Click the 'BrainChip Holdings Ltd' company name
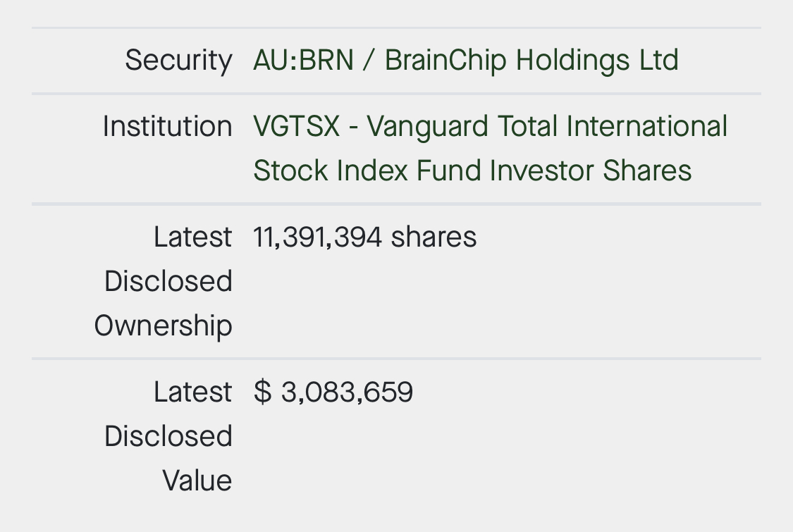The height and width of the screenshot is (532, 793). point(531,61)
